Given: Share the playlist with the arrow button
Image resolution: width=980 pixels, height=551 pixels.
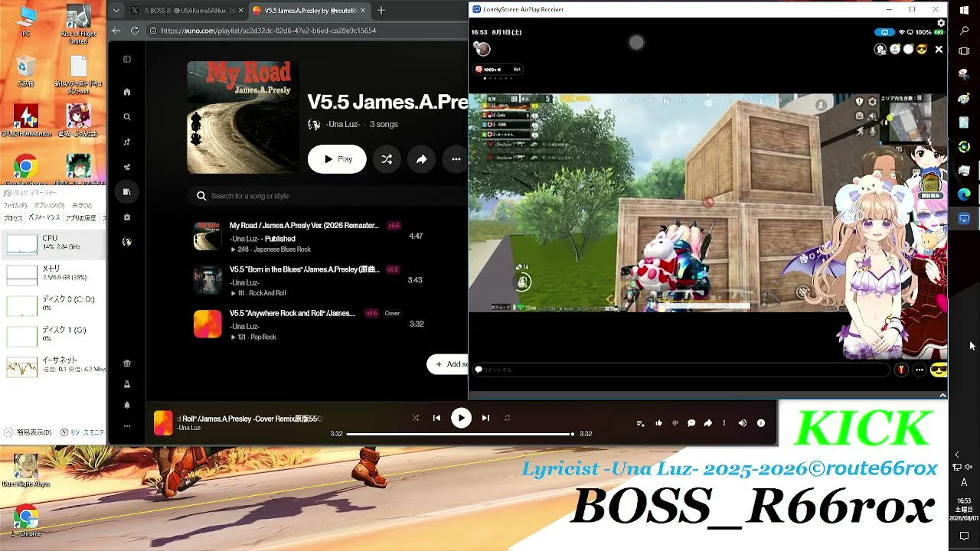Looking at the screenshot, I should pos(421,159).
